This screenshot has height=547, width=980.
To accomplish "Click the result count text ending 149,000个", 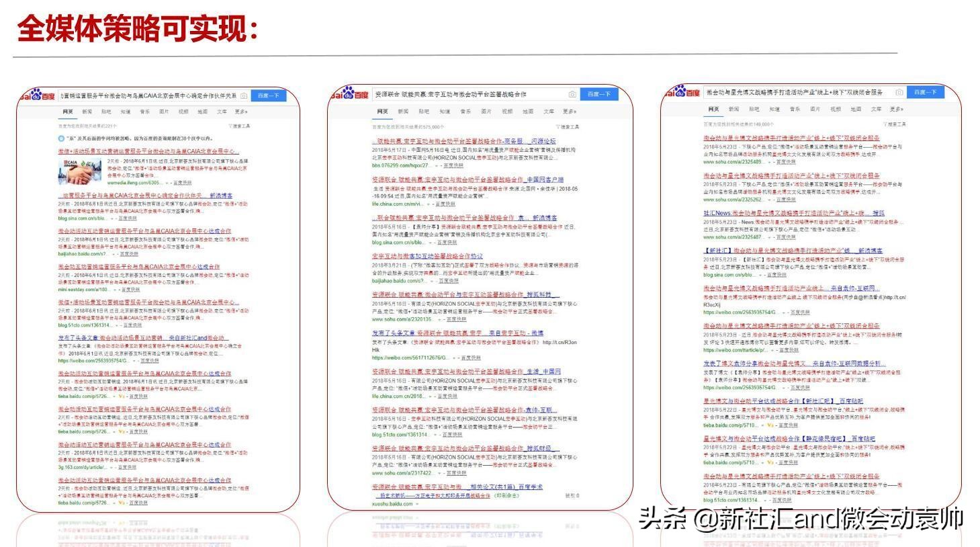I will tap(739, 124).
